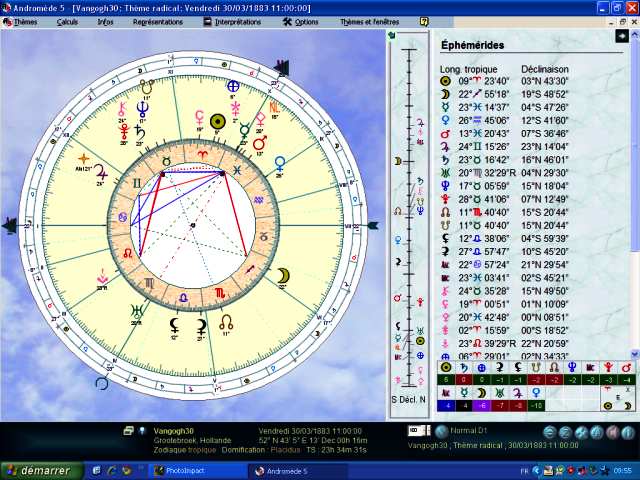Click the declination value 23°N 14'04"

pos(544,147)
